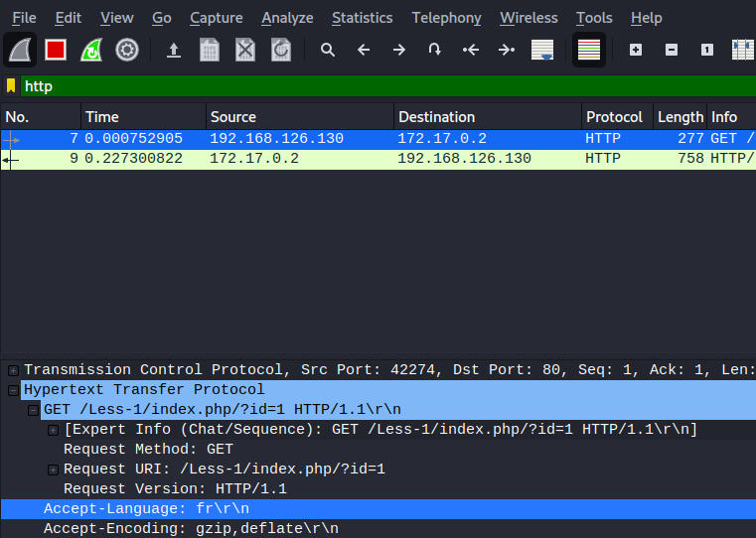Zoom in main window text
756x538 pixels.
click(x=636, y=50)
